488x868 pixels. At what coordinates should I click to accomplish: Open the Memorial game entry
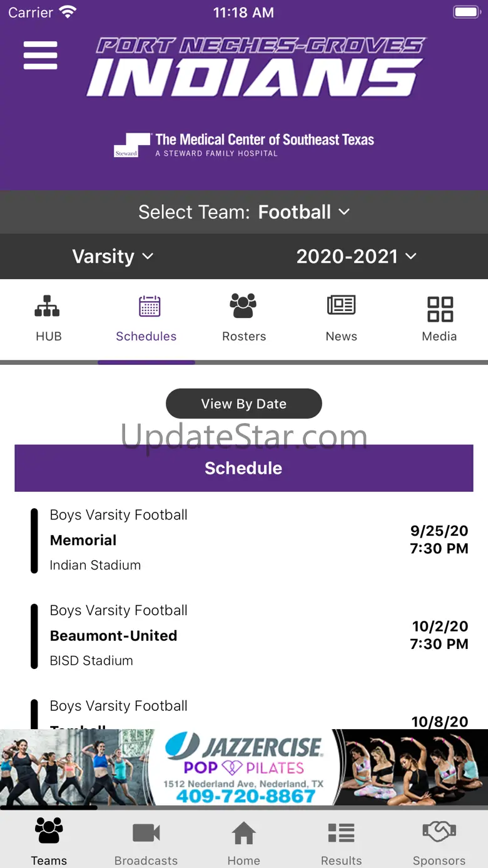coord(243,540)
